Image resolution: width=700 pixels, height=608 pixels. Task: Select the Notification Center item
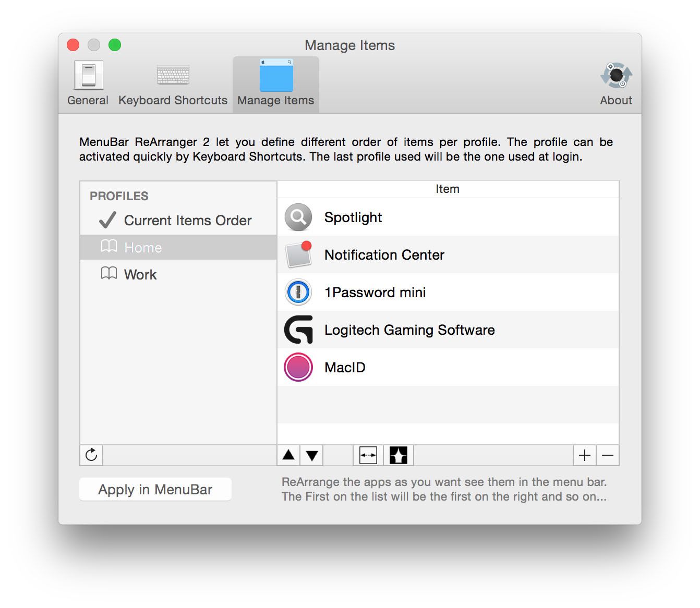click(x=384, y=255)
